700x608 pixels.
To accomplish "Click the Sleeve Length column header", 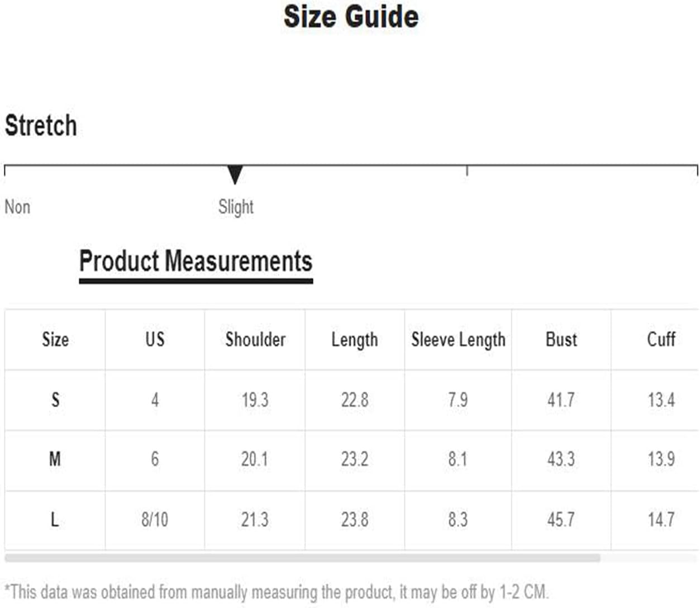I will [x=458, y=340].
